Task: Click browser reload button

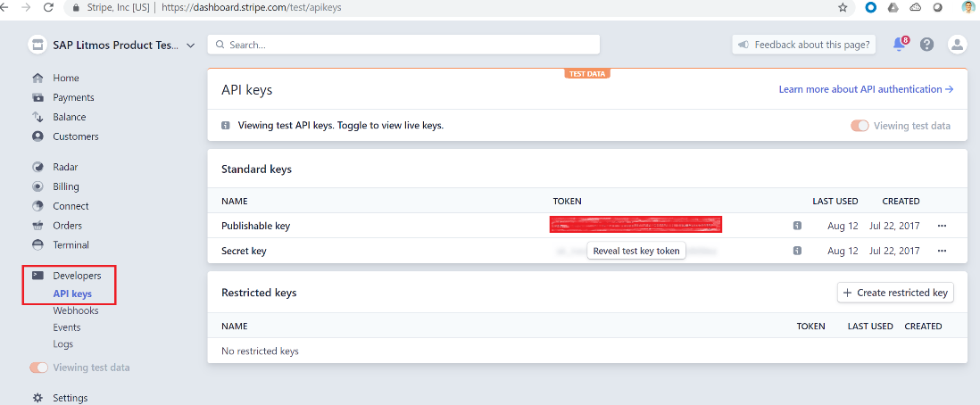Action: [48, 7]
